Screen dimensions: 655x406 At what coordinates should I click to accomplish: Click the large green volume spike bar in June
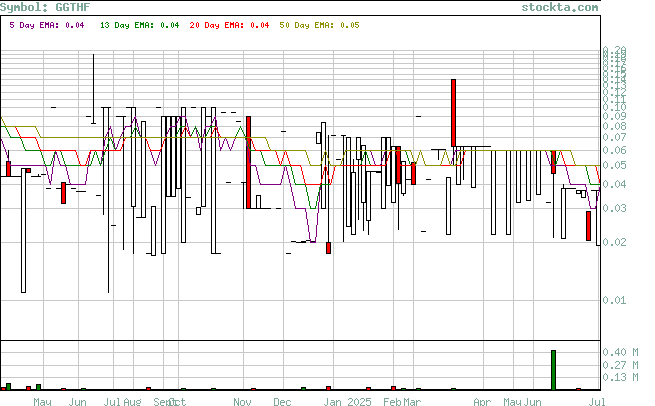pos(553,370)
